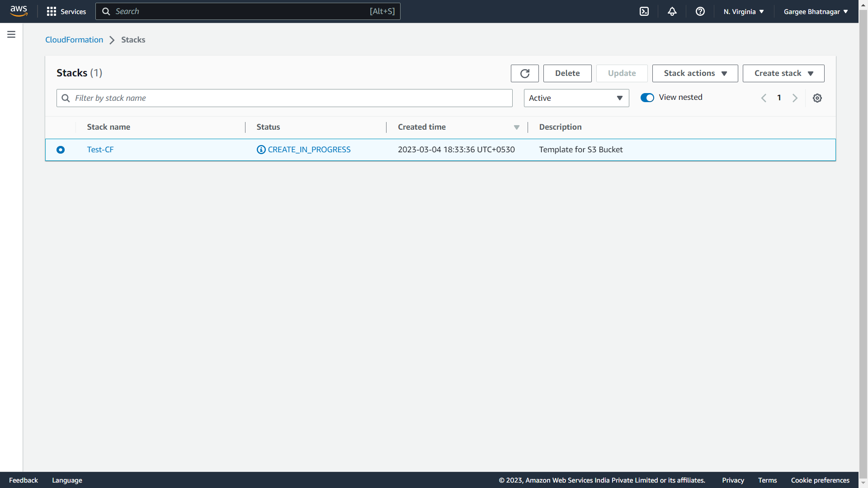This screenshot has height=488, width=868.
Task: Click the Filter by stack name field
Action: point(289,98)
